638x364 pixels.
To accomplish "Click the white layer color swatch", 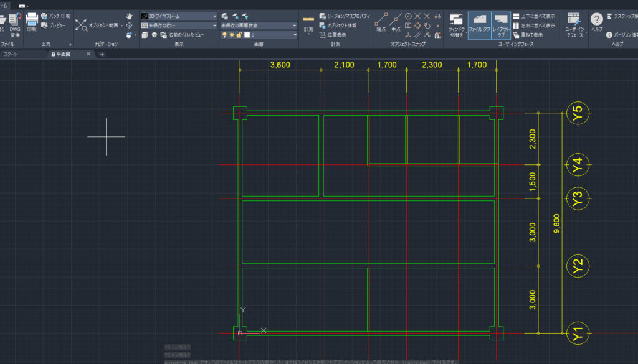I will (x=247, y=35).
